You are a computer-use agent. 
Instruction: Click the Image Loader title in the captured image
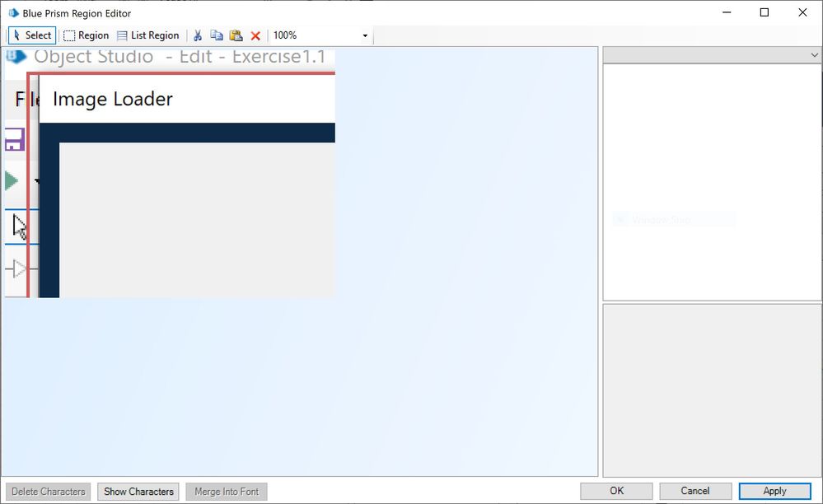(113, 99)
